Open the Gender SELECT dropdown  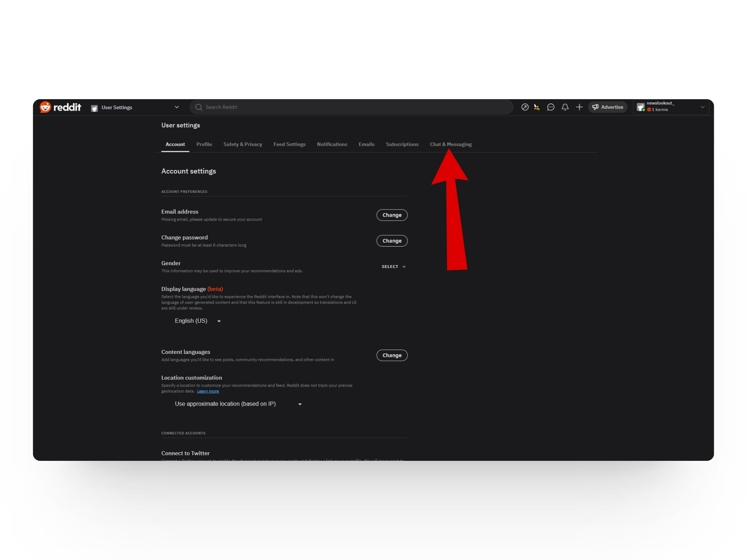(x=393, y=267)
